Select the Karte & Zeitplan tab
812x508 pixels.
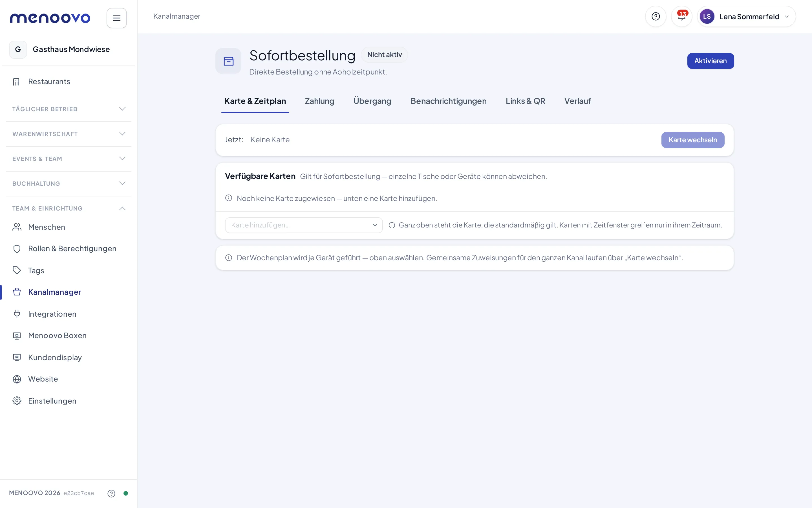pyautogui.click(x=255, y=101)
